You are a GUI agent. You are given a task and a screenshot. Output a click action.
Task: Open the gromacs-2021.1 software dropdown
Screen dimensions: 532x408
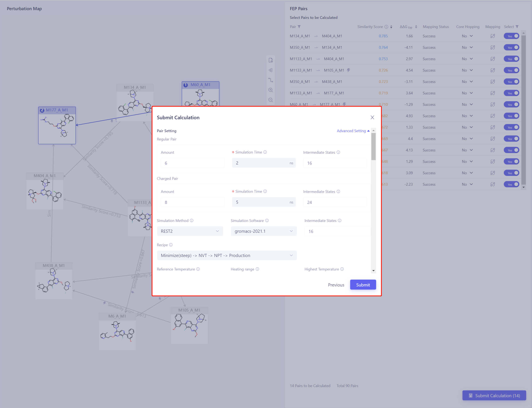264,231
